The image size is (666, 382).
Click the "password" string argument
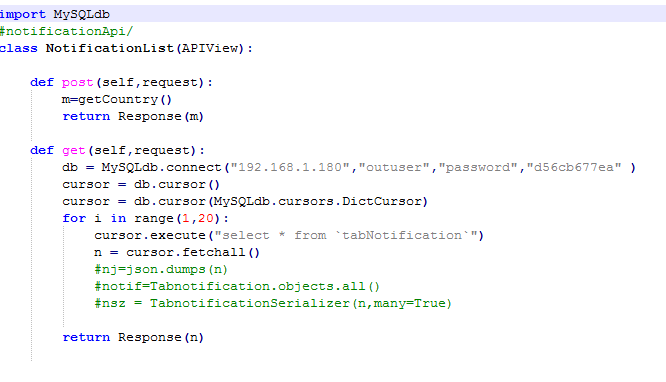(478, 167)
